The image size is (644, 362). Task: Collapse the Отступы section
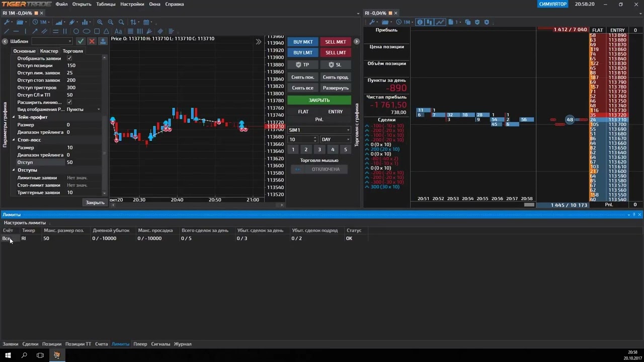coord(14,170)
